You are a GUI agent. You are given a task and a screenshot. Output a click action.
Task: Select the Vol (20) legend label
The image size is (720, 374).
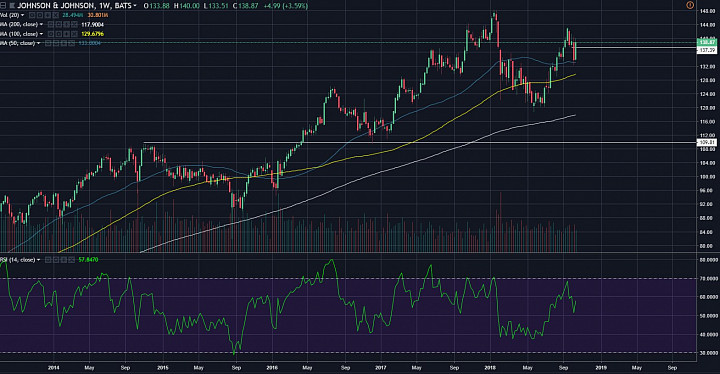click(x=9, y=15)
